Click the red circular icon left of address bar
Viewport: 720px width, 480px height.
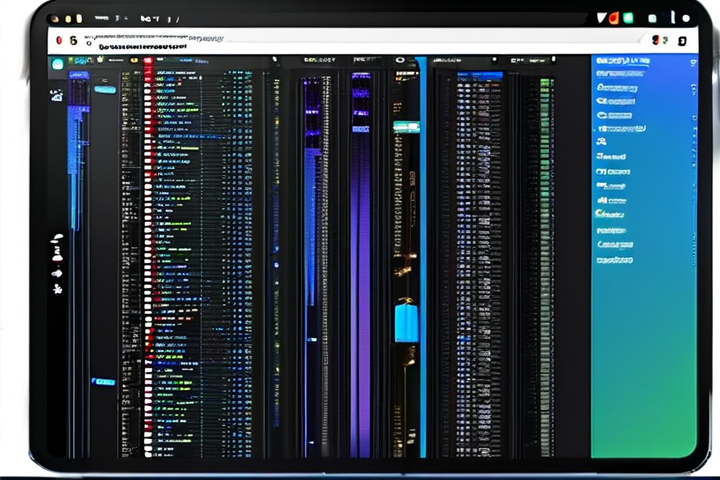(60, 40)
